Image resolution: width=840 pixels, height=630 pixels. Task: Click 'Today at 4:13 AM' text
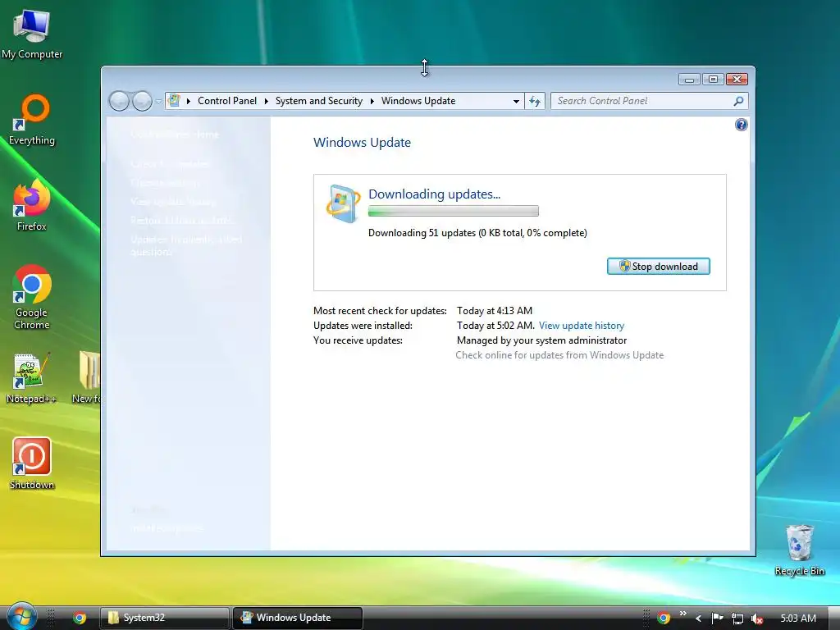(x=495, y=311)
